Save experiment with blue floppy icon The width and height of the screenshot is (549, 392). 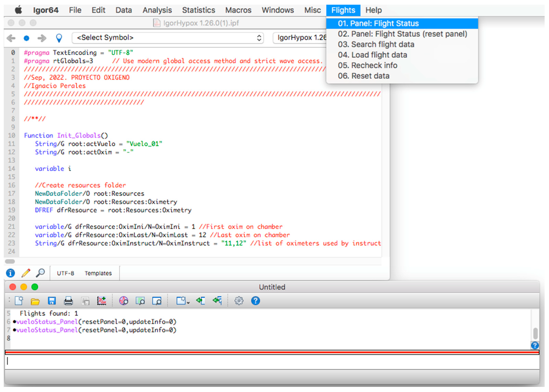pyautogui.click(x=52, y=301)
